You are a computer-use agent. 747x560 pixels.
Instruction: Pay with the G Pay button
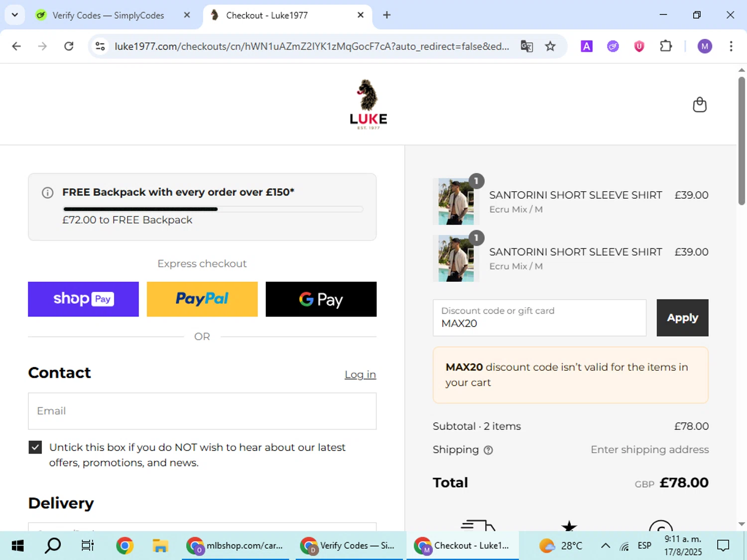coord(321,299)
